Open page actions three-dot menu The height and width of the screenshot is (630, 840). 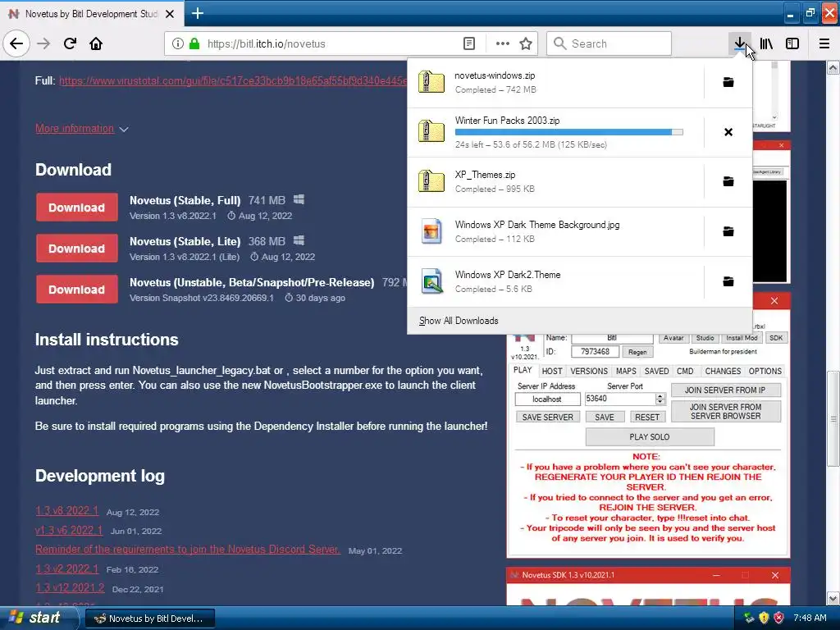point(503,43)
